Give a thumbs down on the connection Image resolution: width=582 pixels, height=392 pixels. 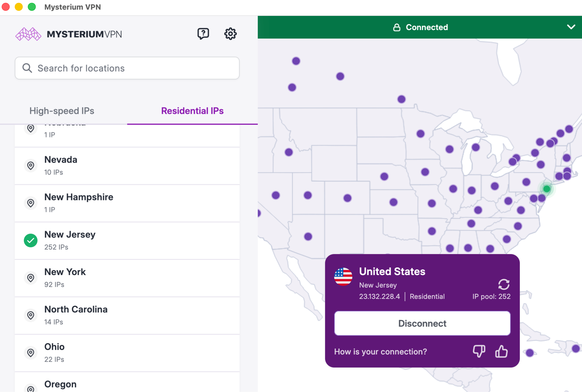click(479, 351)
